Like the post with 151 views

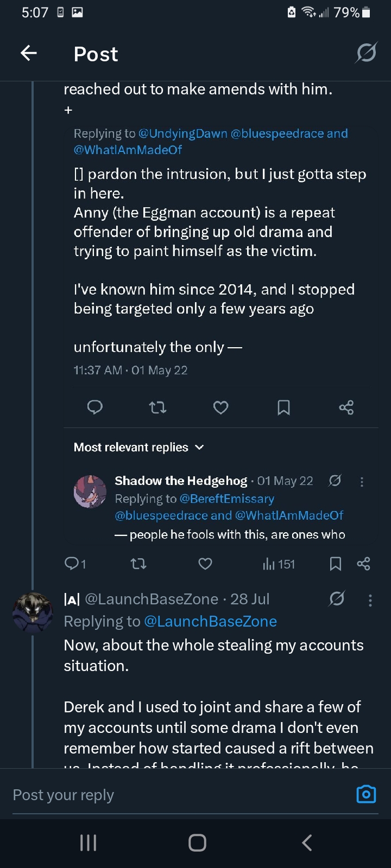point(205,564)
